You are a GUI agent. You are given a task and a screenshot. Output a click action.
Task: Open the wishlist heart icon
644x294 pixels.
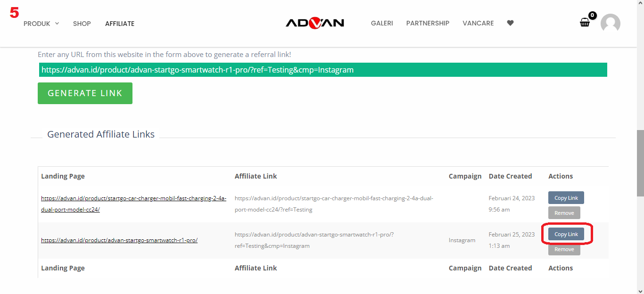click(x=510, y=23)
